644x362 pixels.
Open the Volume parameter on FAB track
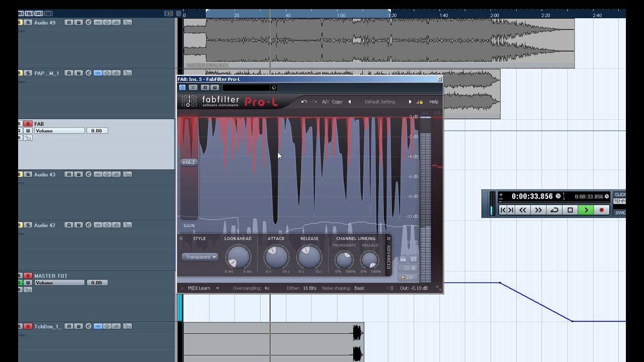(x=59, y=131)
